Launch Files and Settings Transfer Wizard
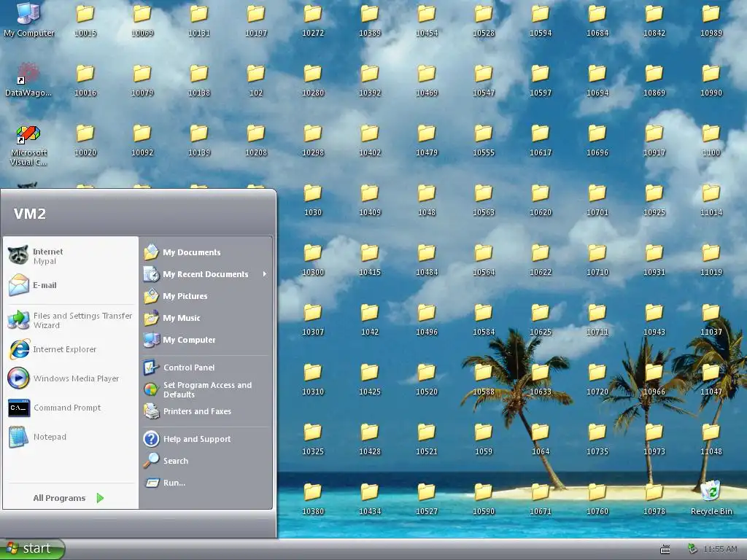This screenshot has width=747, height=560. (71, 320)
